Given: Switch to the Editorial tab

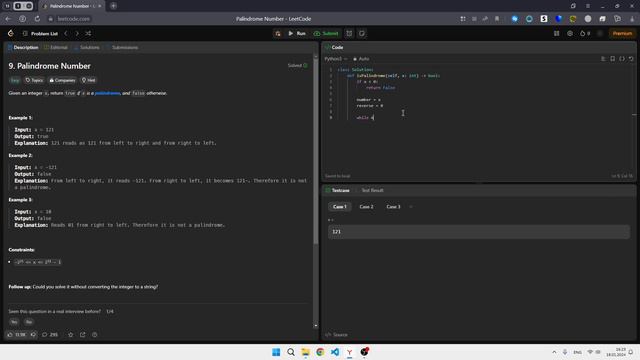Looking at the screenshot, I should [56, 47].
